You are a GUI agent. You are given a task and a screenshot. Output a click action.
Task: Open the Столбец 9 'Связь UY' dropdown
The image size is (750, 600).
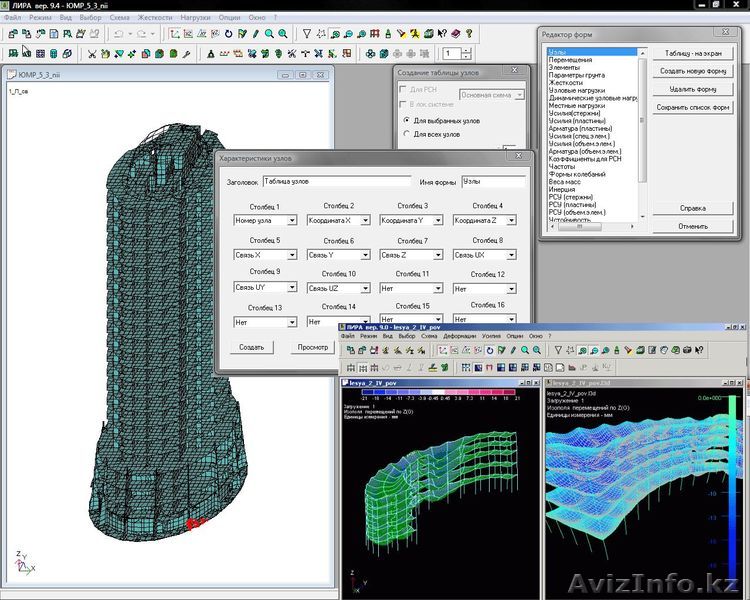[x=292, y=288]
